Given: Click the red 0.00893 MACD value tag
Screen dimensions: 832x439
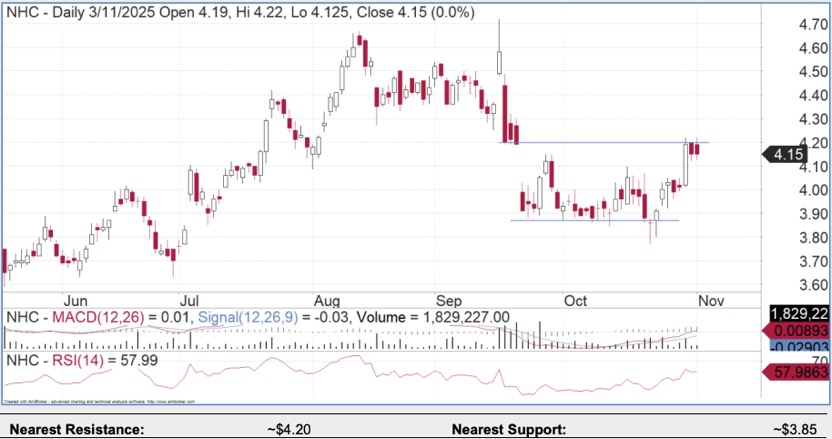Looking at the screenshot, I should pyautogui.click(x=799, y=329).
